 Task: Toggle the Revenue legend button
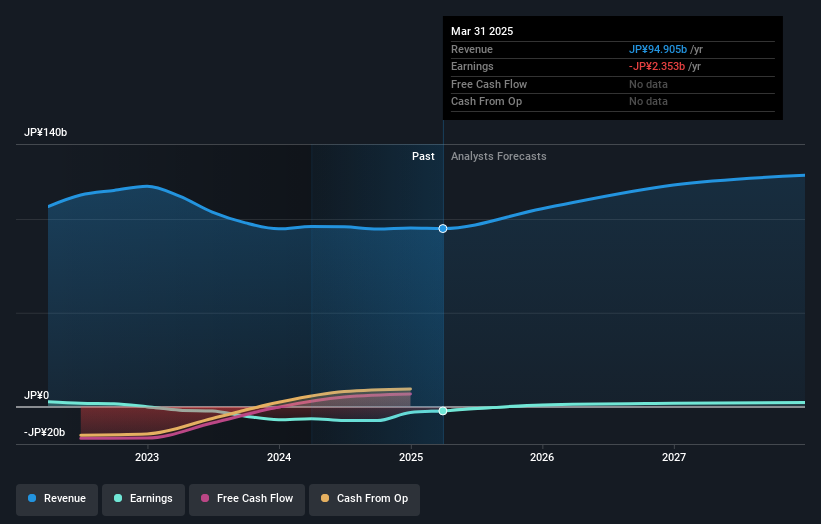pyautogui.click(x=57, y=499)
